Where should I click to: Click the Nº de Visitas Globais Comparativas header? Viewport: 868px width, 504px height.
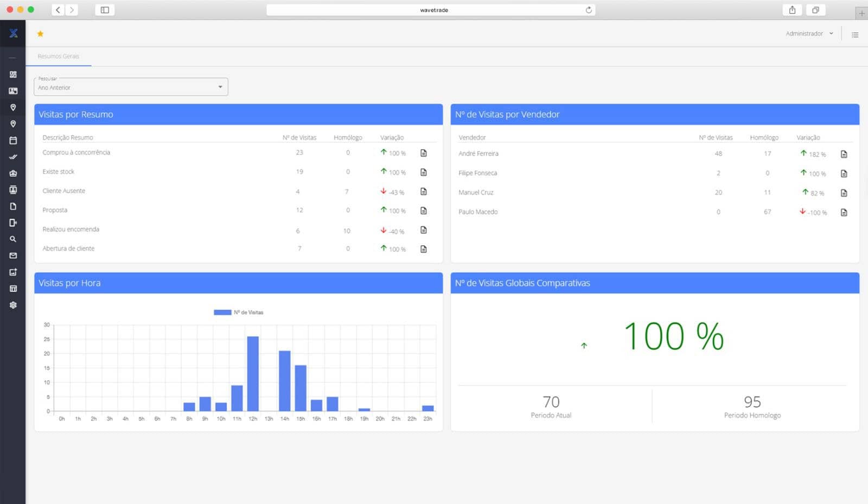[655, 283]
